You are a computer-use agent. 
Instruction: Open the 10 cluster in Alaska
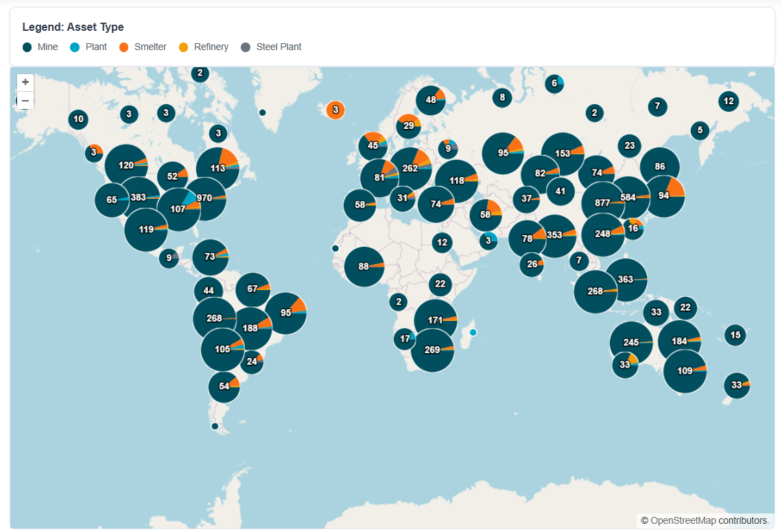(x=78, y=119)
